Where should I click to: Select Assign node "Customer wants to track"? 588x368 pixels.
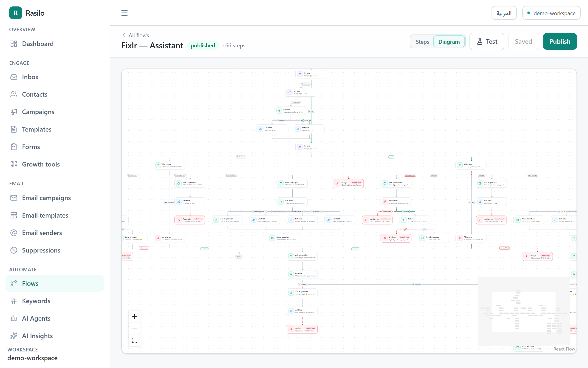pyautogui.click(x=190, y=220)
